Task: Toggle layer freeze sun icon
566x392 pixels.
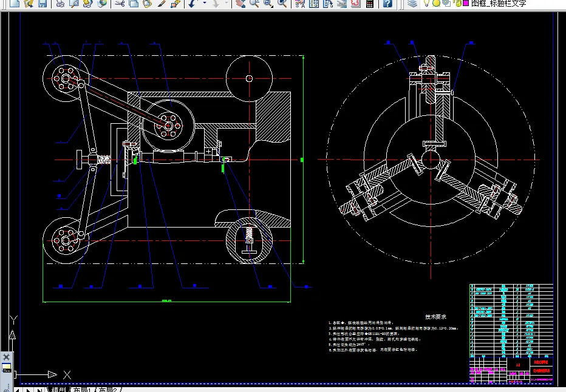Action: pyautogui.click(x=436, y=3)
